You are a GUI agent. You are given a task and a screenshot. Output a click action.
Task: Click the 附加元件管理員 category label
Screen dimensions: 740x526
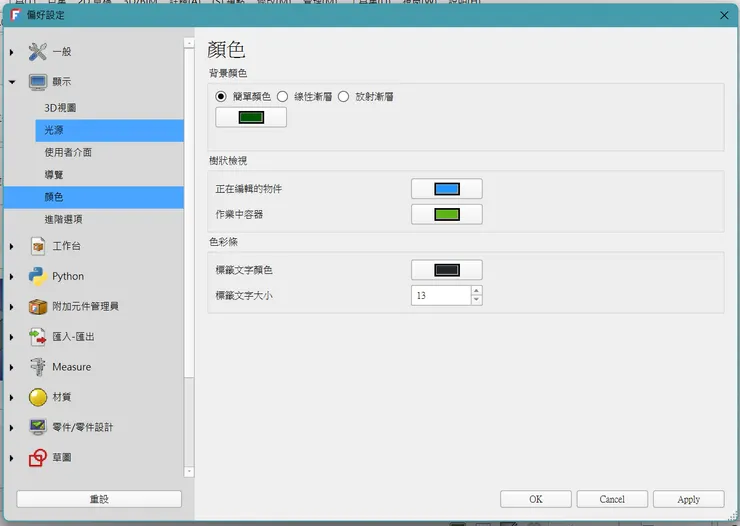(x=85, y=307)
